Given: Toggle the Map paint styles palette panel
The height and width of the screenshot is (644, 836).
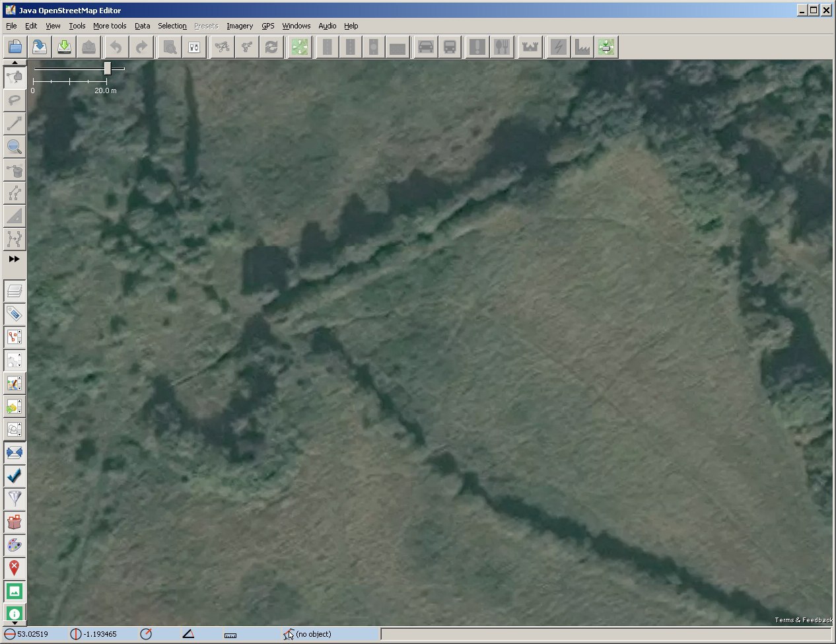Looking at the screenshot, I should [15, 545].
